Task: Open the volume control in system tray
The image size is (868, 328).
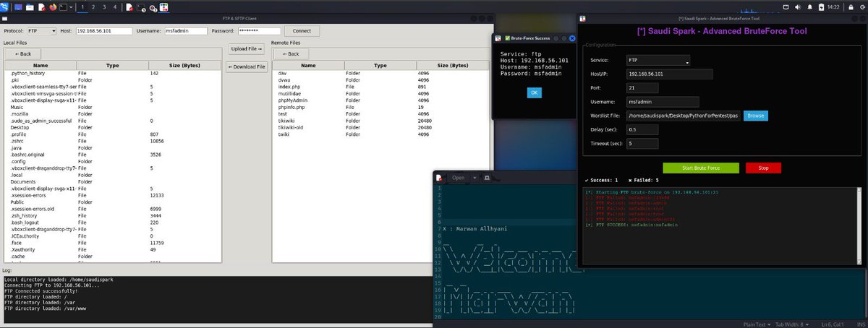Action: (798, 7)
